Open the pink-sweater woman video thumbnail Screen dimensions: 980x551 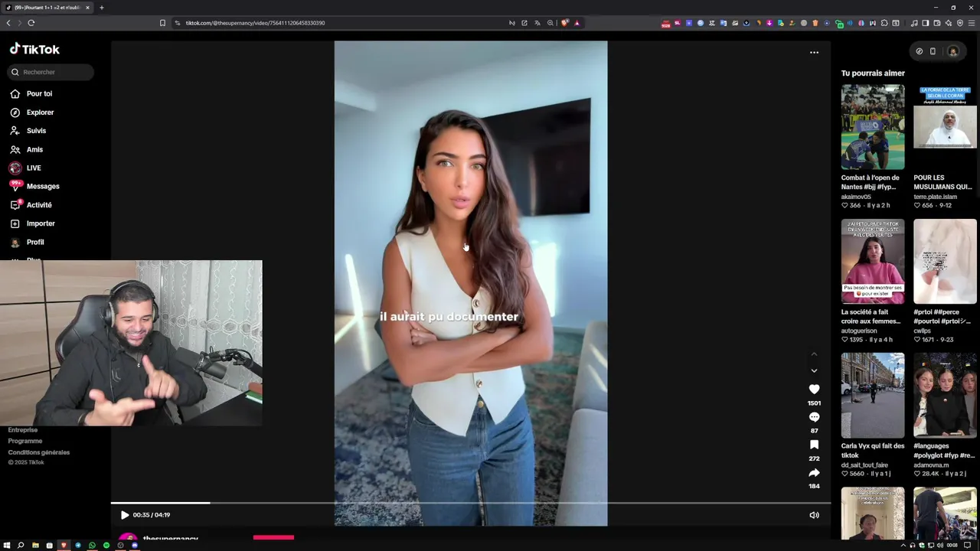click(x=873, y=261)
